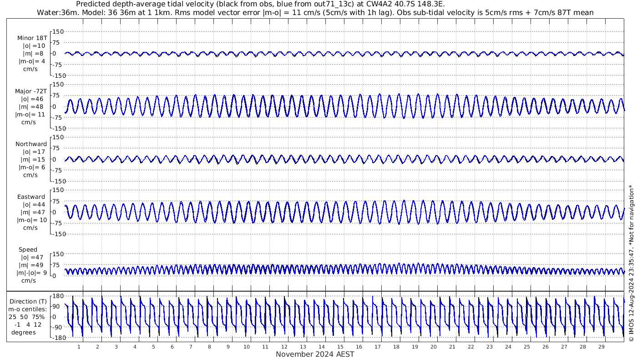Click the 'degrees' unit label
This screenshot has height=364, width=637.
tap(24, 332)
